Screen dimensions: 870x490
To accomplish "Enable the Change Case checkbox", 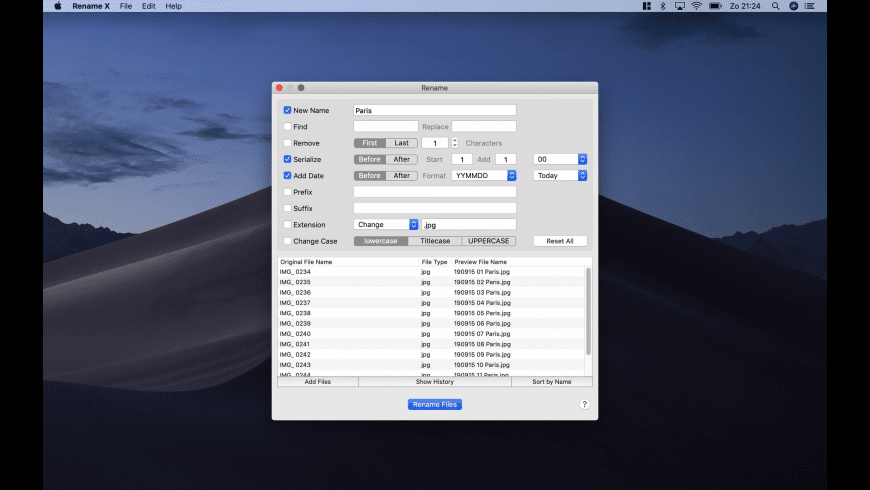I will tap(287, 241).
